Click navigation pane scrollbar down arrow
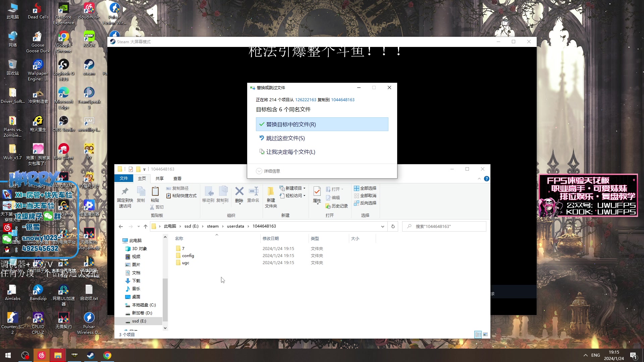 coord(165,328)
